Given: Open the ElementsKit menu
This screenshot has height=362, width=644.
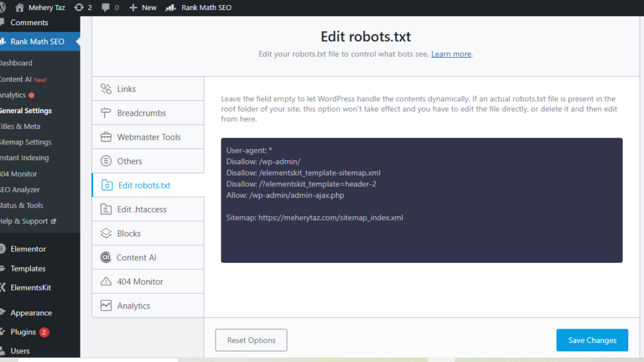Looking at the screenshot, I should coord(31,288).
